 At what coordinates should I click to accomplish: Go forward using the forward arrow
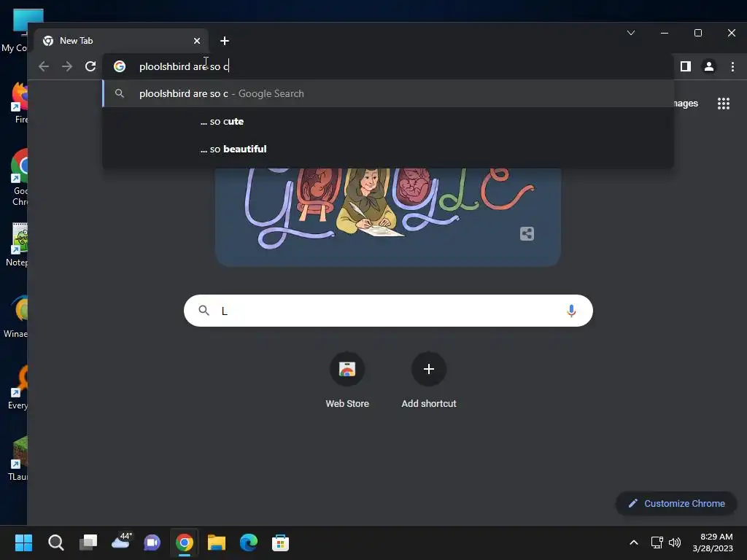point(67,66)
